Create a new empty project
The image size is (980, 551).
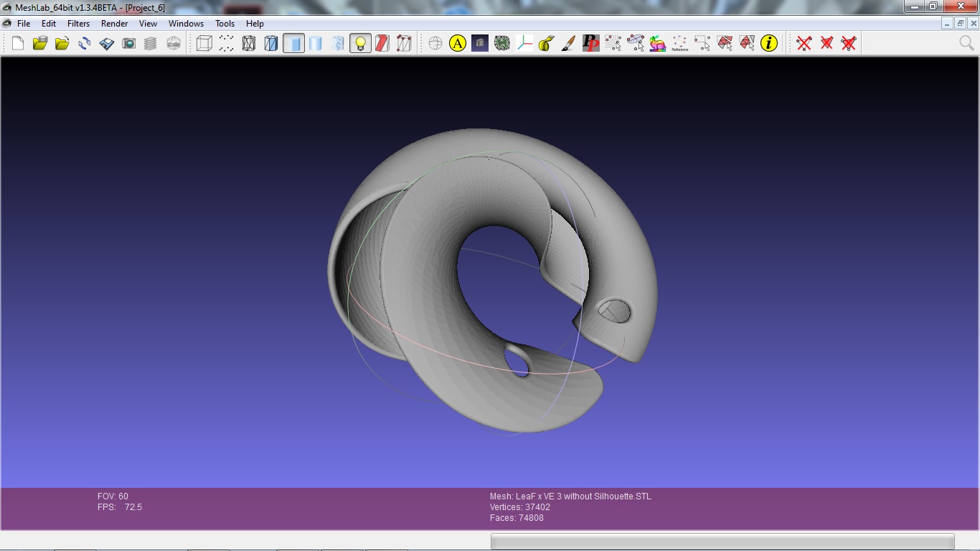pyautogui.click(x=18, y=44)
